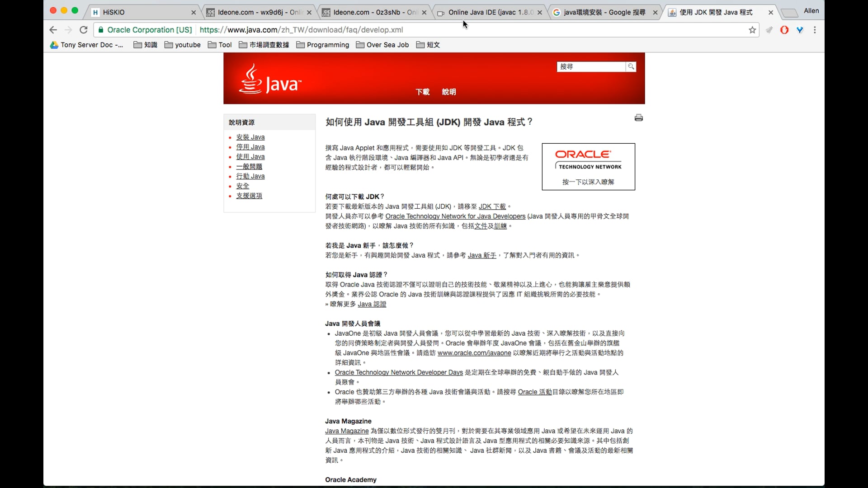
Task: Open the search with the magnifying glass icon
Action: click(x=631, y=66)
